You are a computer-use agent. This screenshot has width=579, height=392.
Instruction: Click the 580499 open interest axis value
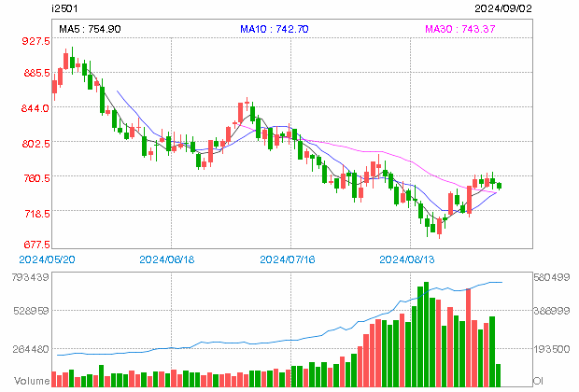[x=552, y=277]
